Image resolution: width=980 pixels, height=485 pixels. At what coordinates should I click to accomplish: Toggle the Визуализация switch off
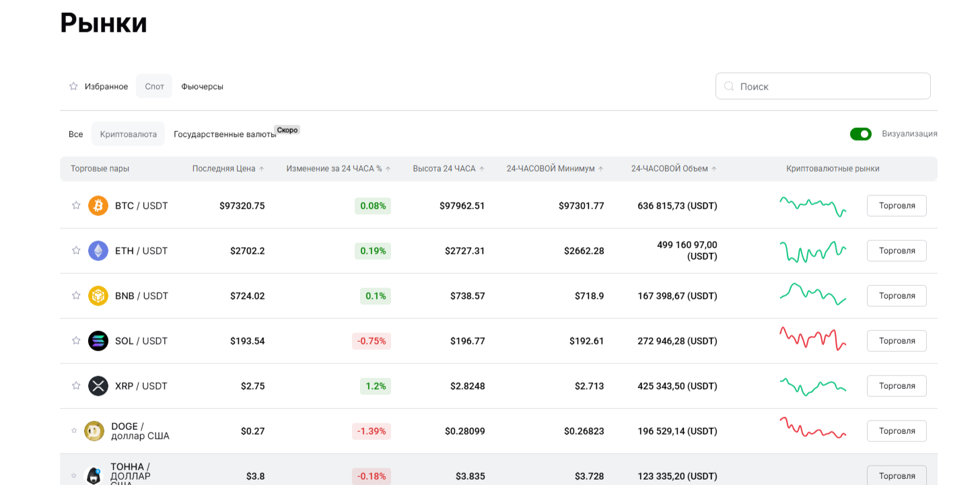[x=861, y=134]
